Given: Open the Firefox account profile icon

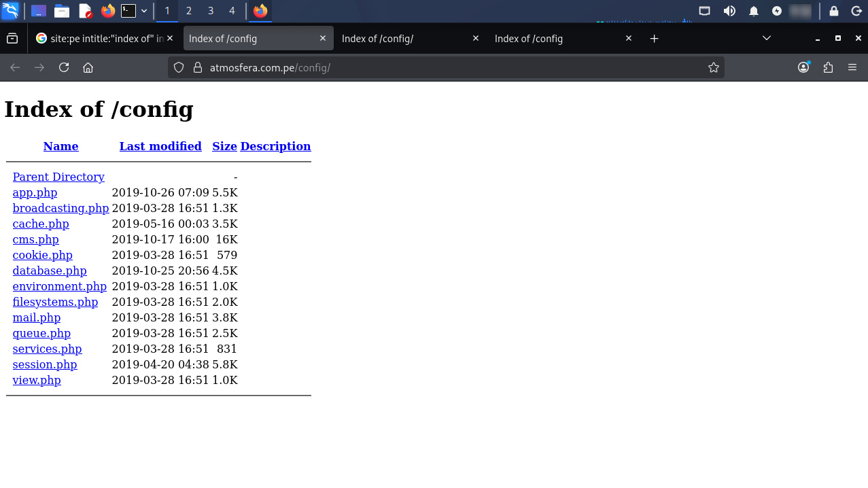Looking at the screenshot, I should pyautogui.click(x=803, y=67).
